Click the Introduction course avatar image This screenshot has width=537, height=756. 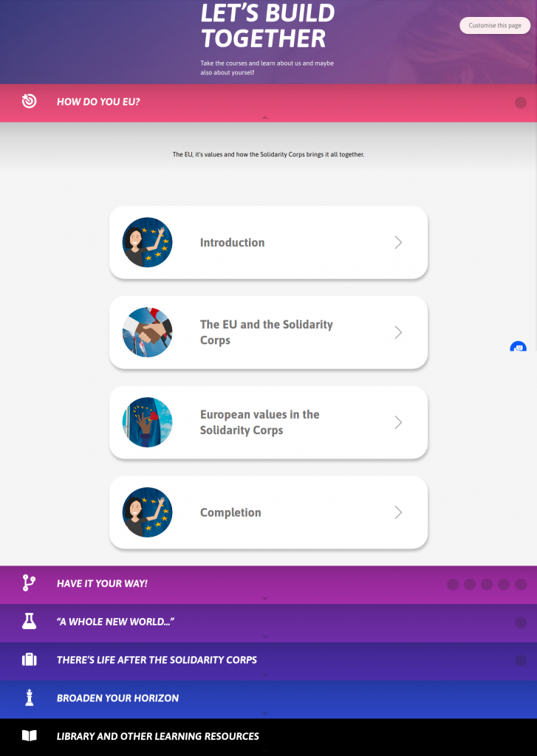147,242
